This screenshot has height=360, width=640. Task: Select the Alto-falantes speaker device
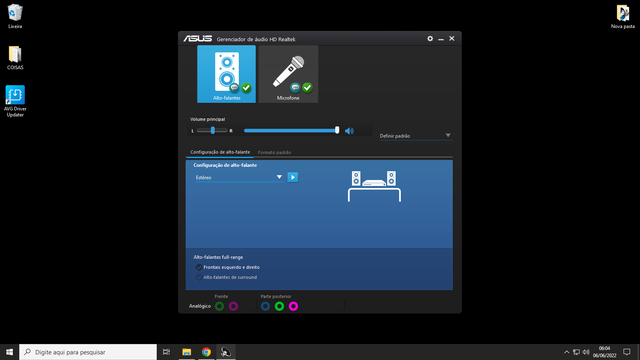227,74
